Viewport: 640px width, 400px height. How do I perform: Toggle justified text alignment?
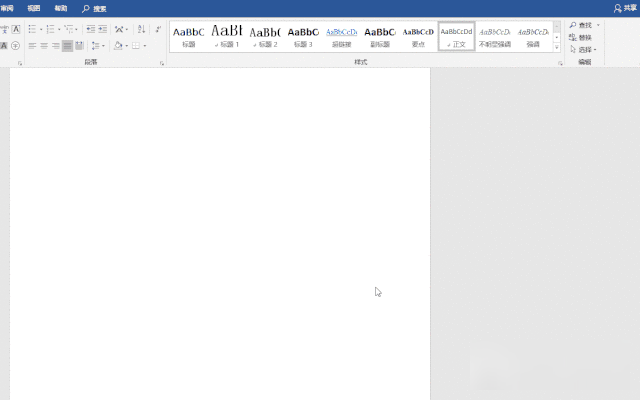[x=67, y=46]
